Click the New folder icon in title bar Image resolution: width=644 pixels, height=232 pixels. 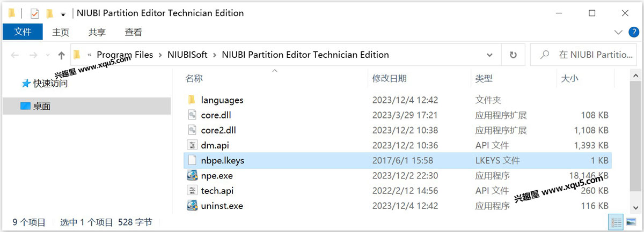[x=49, y=13]
